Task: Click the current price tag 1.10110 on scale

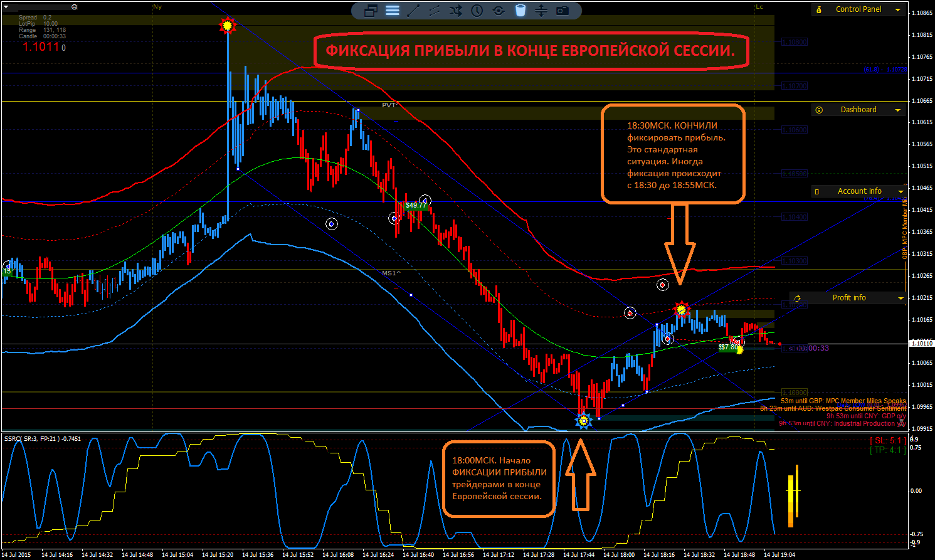Action: point(922,343)
